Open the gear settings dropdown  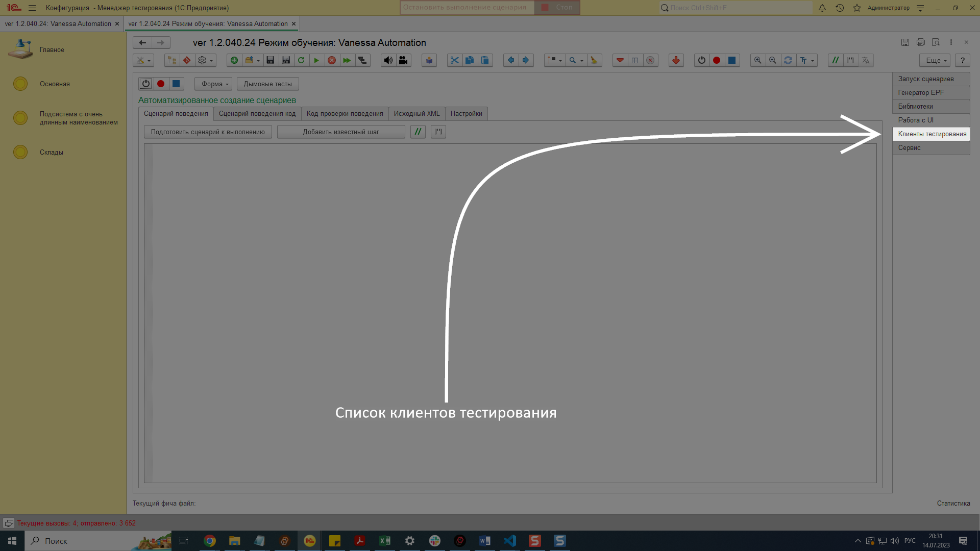pyautogui.click(x=205, y=60)
